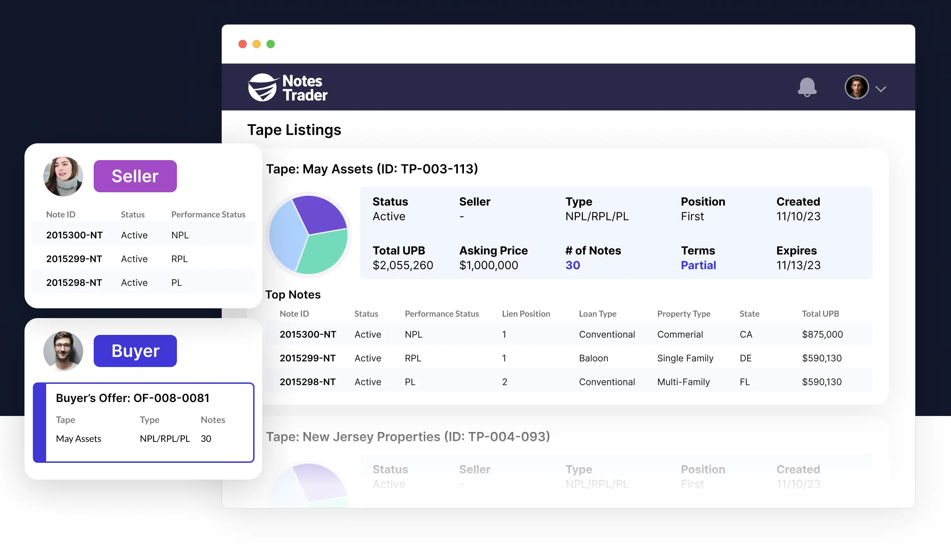Select 2015298-NT in the Seller card

pos(74,283)
